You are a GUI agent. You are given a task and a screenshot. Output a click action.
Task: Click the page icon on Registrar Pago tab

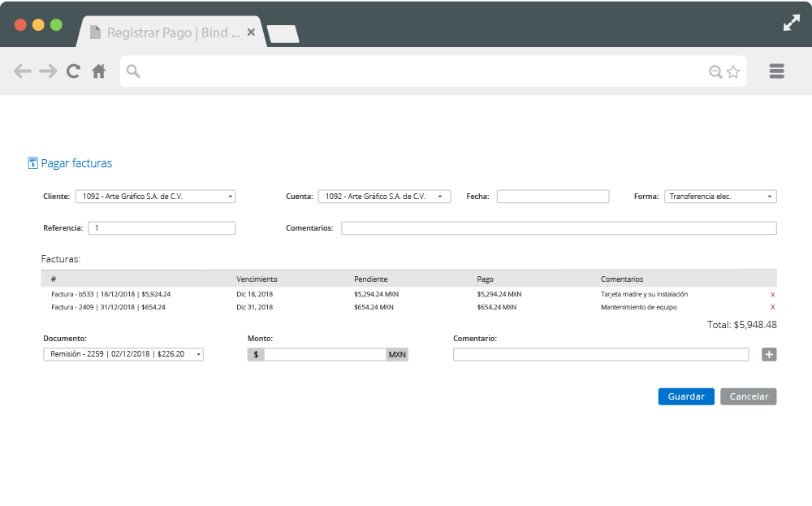click(95, 32)
